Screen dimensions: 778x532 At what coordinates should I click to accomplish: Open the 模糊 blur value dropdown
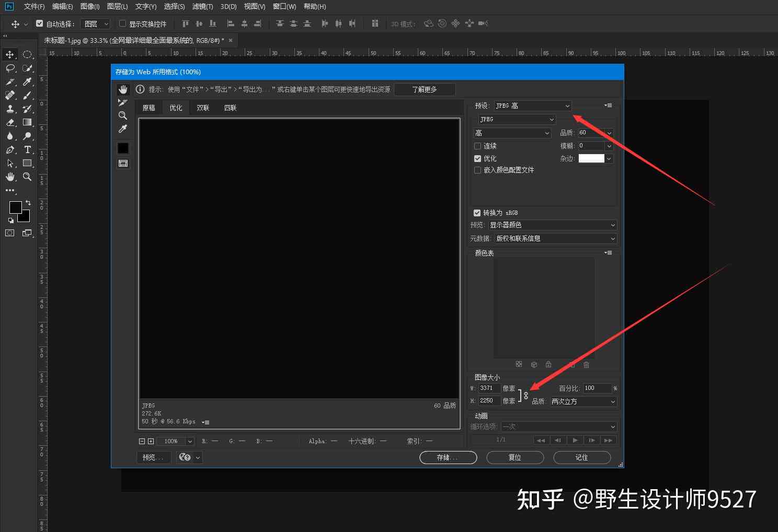pos(609,146)
